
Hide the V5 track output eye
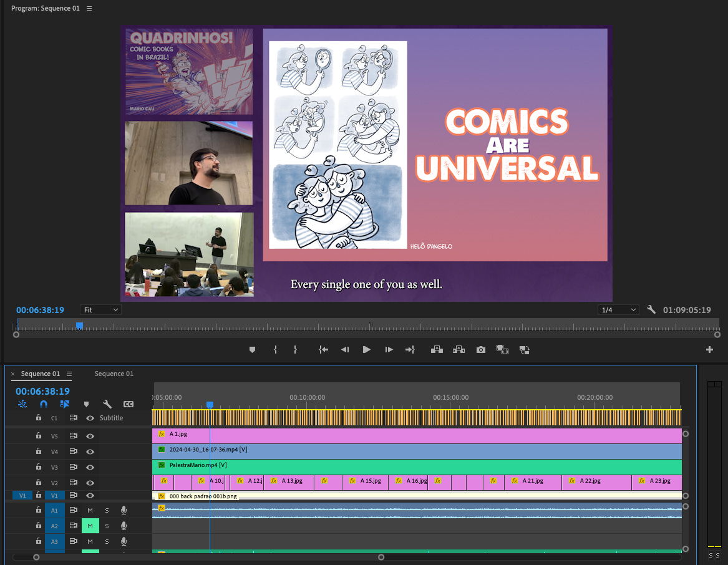[x=90, y=436]
